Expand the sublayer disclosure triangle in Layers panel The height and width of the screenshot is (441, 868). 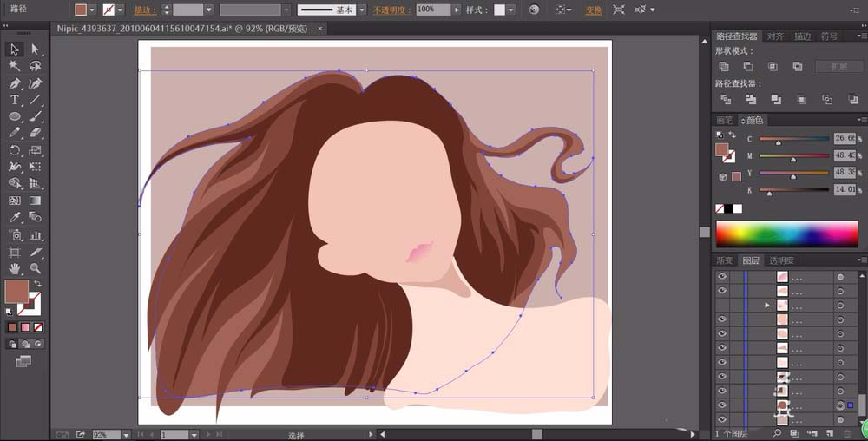pos(766,306)
